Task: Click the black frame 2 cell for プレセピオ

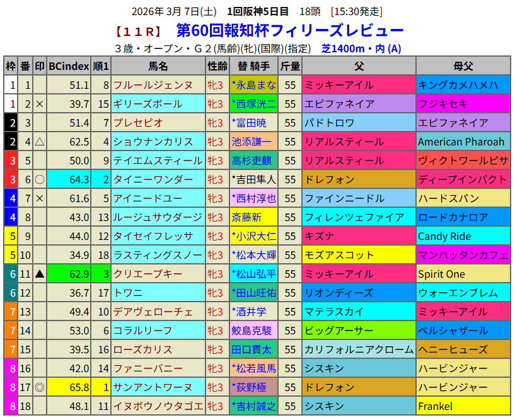Action: [x=11, y=123]
